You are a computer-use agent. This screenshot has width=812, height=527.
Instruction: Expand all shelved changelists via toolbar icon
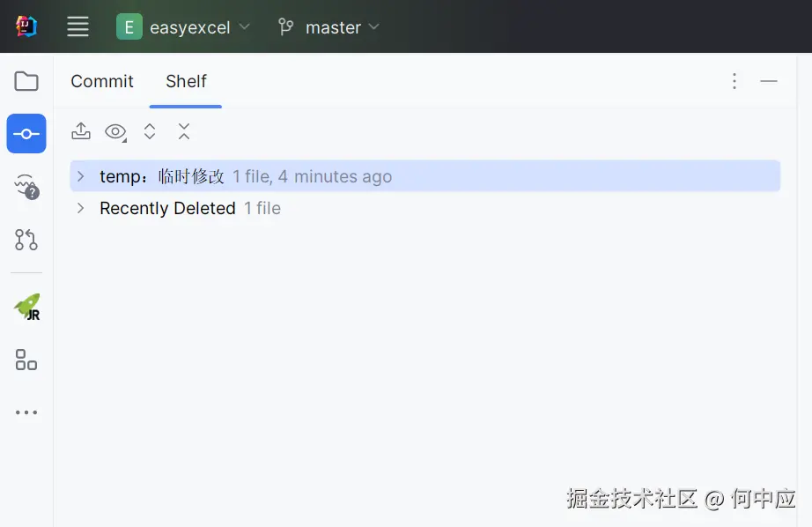pos(150,130)
